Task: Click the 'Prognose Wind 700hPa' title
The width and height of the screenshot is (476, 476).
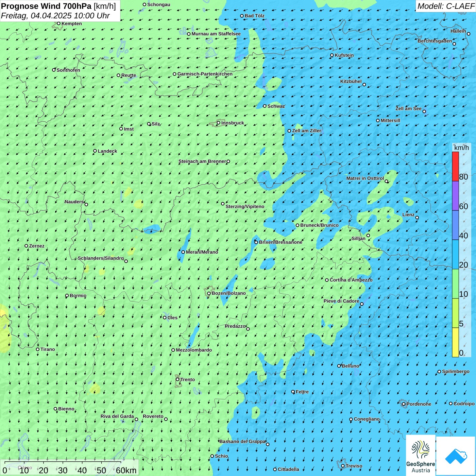Action: tap(46, 6)
